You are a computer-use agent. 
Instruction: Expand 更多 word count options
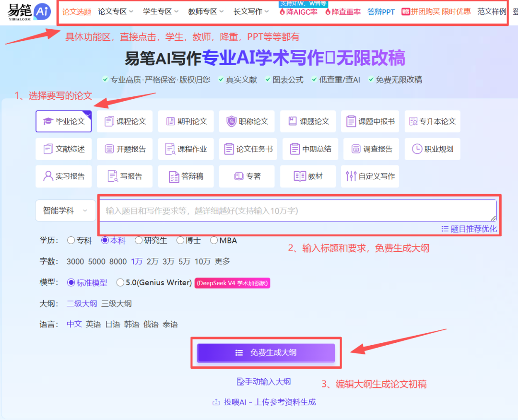[222, 261]
